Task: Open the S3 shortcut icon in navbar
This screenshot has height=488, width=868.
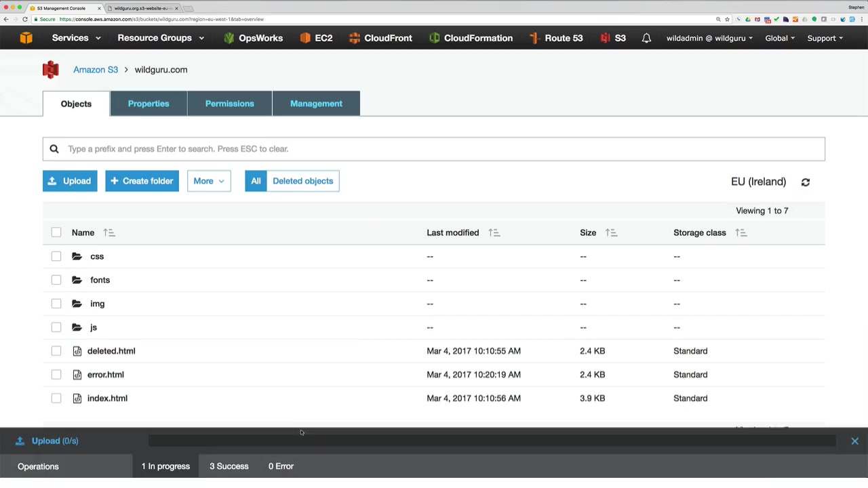Action: pyautogui.click(x=605, y=38)
